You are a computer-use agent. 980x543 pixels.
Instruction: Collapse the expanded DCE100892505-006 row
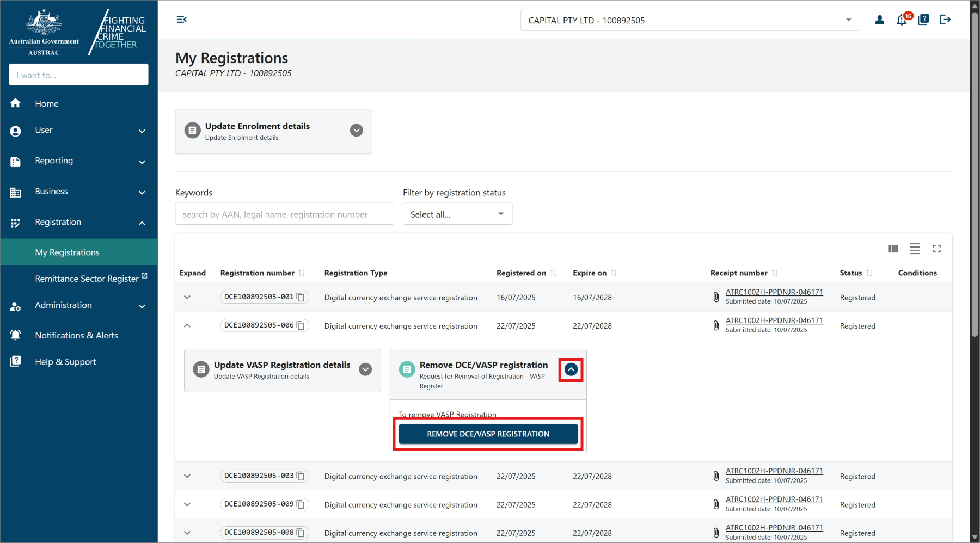(187, 325)
